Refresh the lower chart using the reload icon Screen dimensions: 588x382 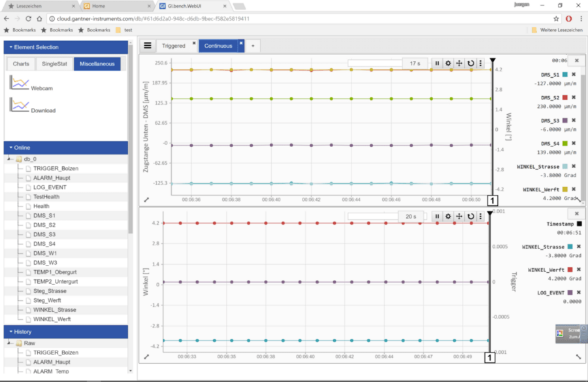(x=470, y=216)
